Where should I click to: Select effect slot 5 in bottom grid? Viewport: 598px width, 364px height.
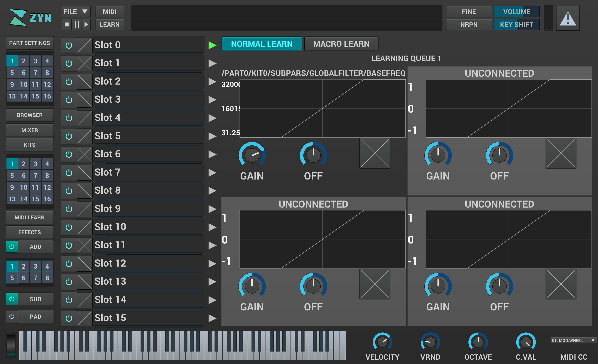tap(12, 278)
